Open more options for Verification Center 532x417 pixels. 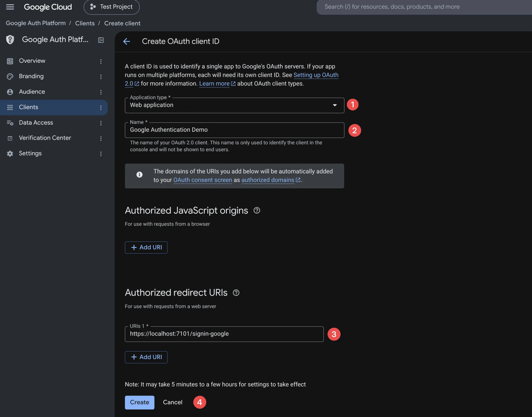click(x=101, y=139)
